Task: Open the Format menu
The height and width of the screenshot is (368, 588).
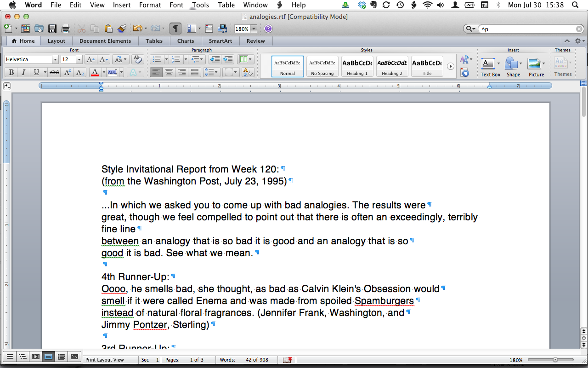Action: [x=150, y=5]
